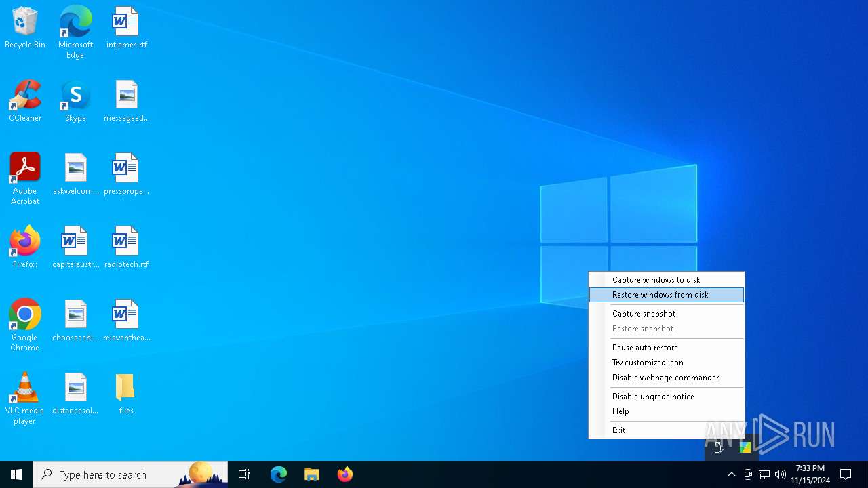The height and width of the screenshot is (488, 868).
Task: Open the Action Center notifications icon
Action: tap(846, 474)
